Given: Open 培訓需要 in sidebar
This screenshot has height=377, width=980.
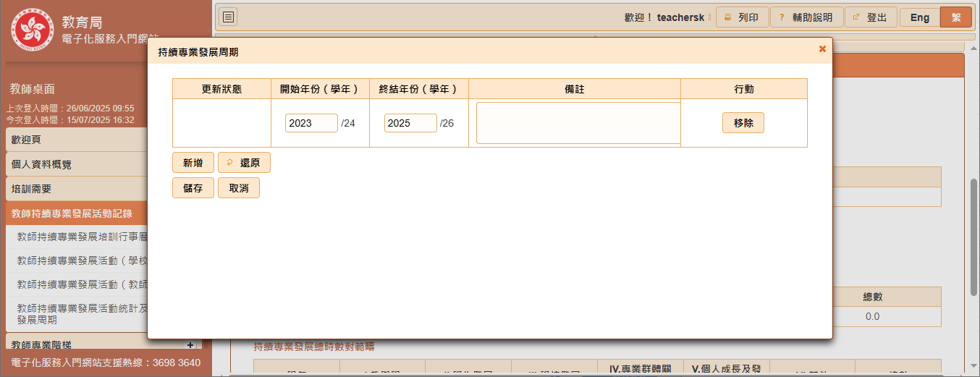Looking at the screenshot, I should [76, 189].
